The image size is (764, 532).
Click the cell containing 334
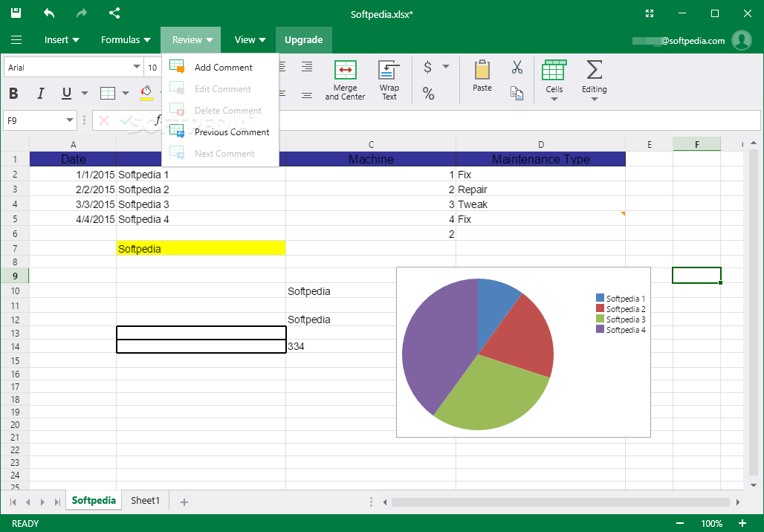pyautogui.click(x=371, y=346)
